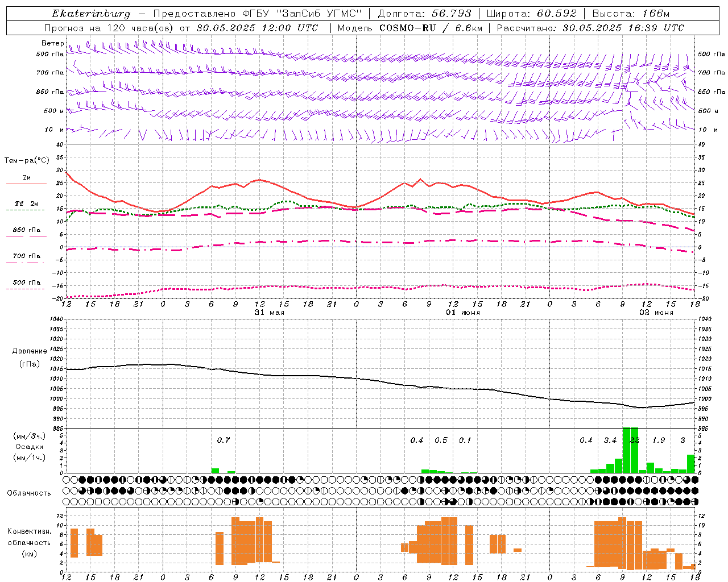Click the '(мм/1ч.)' precipitation unit label

tap(30, 458)
